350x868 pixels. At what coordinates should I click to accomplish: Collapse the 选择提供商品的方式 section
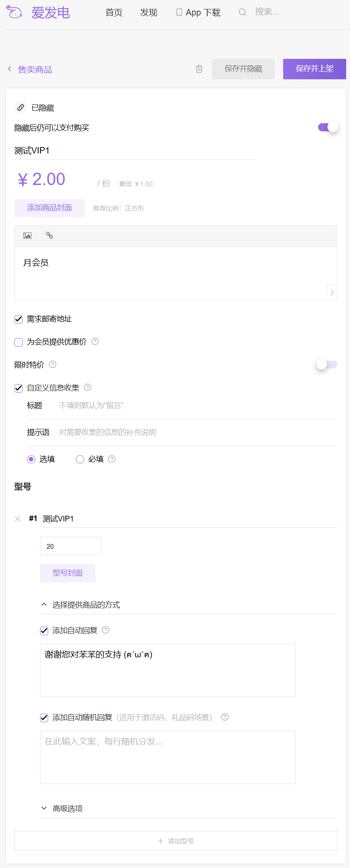(44, 605)
